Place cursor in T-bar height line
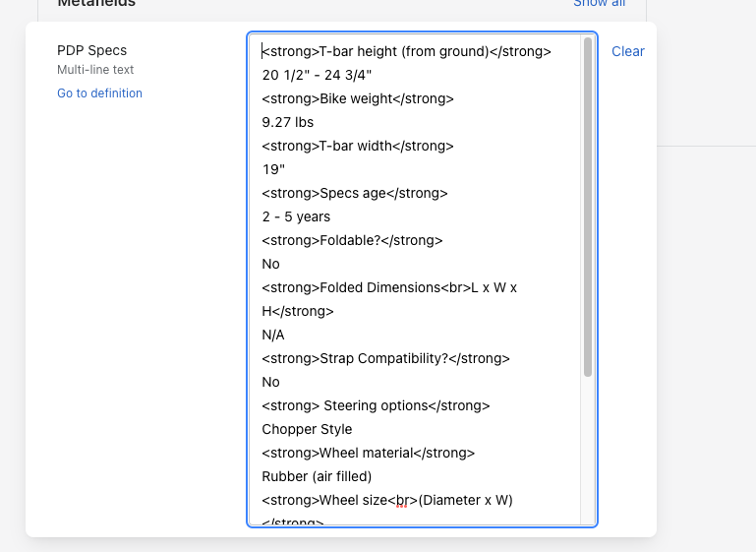 [x=406, y=51]
